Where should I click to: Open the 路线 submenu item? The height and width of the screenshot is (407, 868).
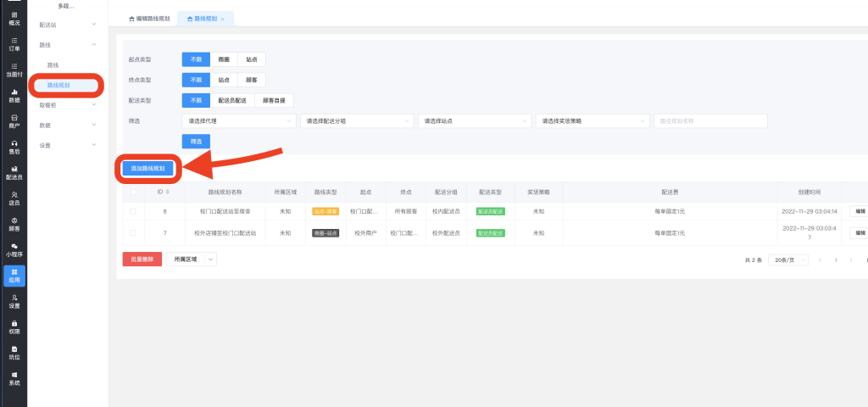(x=53, y=65)
